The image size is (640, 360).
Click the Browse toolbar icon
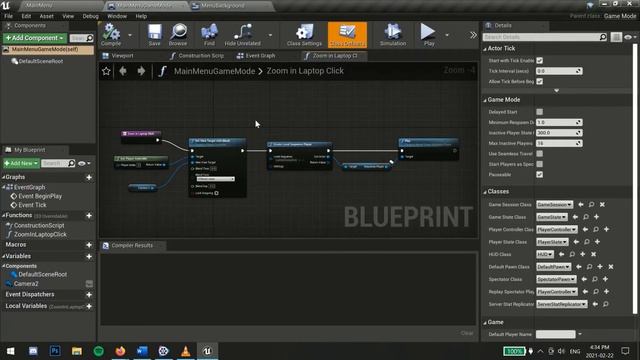[x=178, y=35]
